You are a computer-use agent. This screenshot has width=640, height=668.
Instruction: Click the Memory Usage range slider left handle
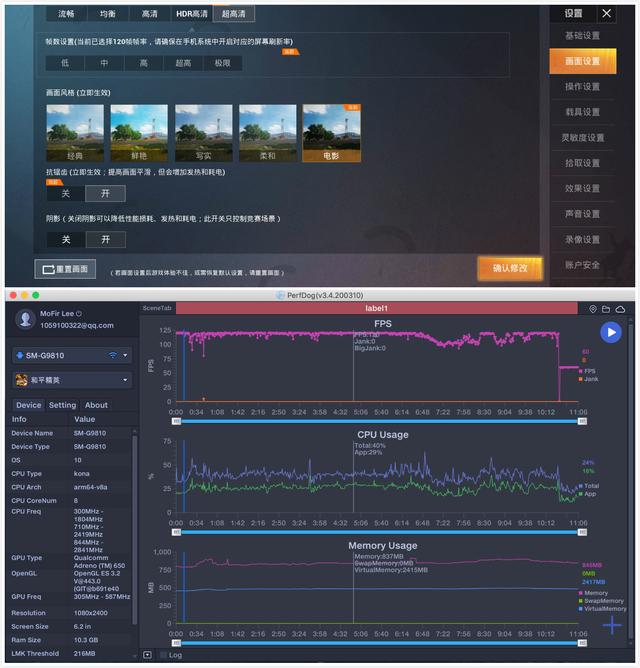[176, 643]
